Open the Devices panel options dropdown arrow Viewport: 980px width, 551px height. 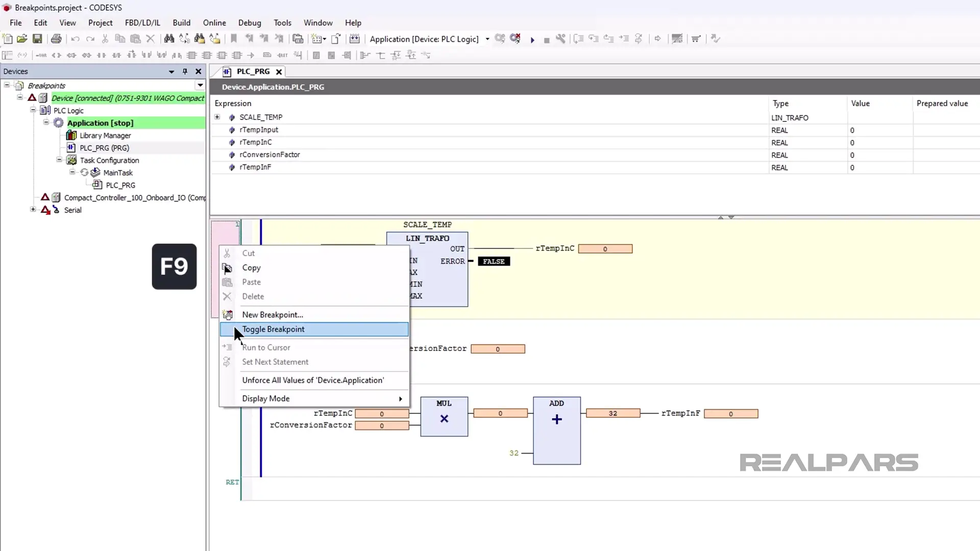(x=171, y=71)
